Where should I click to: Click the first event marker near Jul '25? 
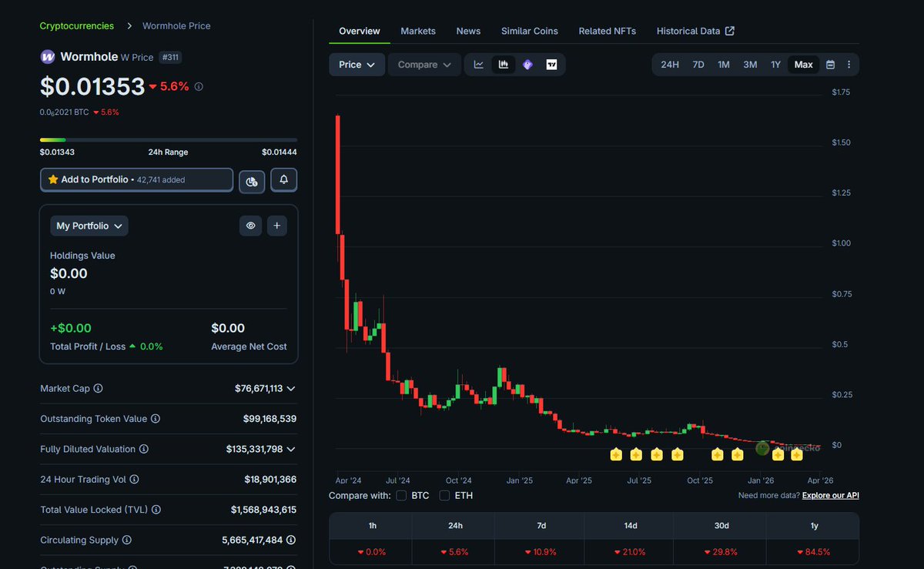616,454
